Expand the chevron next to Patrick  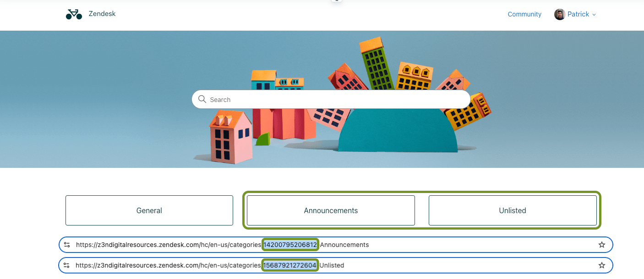click(594, 15)
